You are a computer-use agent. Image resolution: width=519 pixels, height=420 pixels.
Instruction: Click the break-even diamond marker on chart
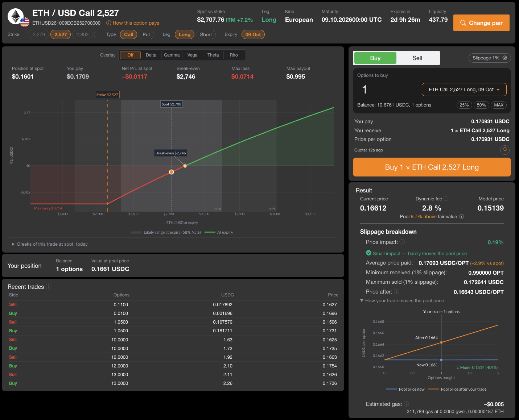click(x=185, y=166)
